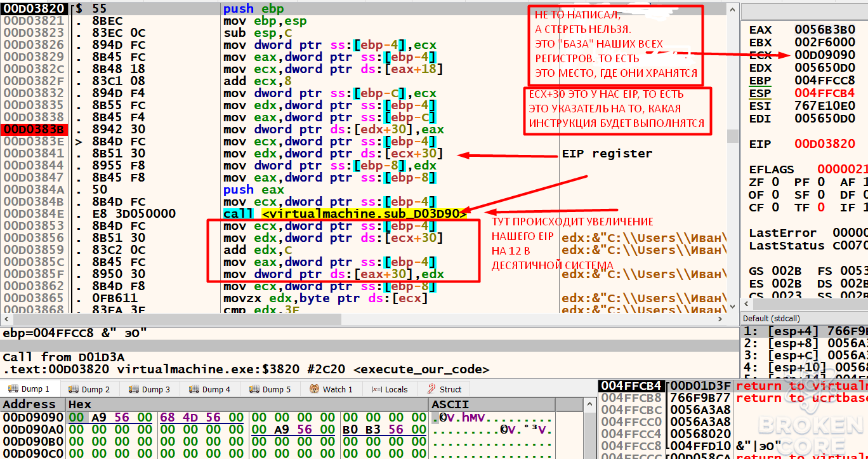Select the "sub esp,C" instruction
Screen dimensions: 868x459
[257, 33]
